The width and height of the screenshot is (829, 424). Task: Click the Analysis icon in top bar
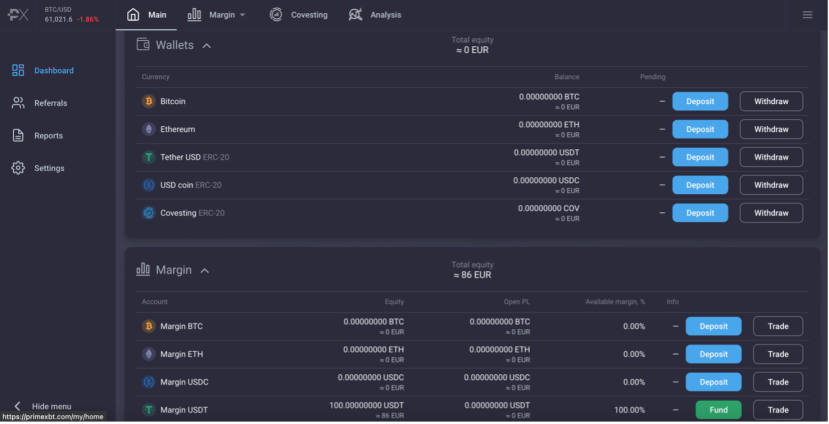355,15
